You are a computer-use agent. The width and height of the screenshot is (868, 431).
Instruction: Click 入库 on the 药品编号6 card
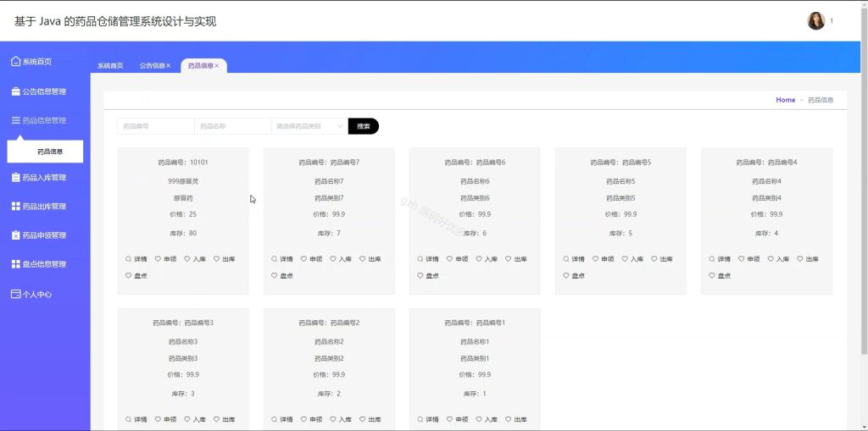(x=487, y=259)
